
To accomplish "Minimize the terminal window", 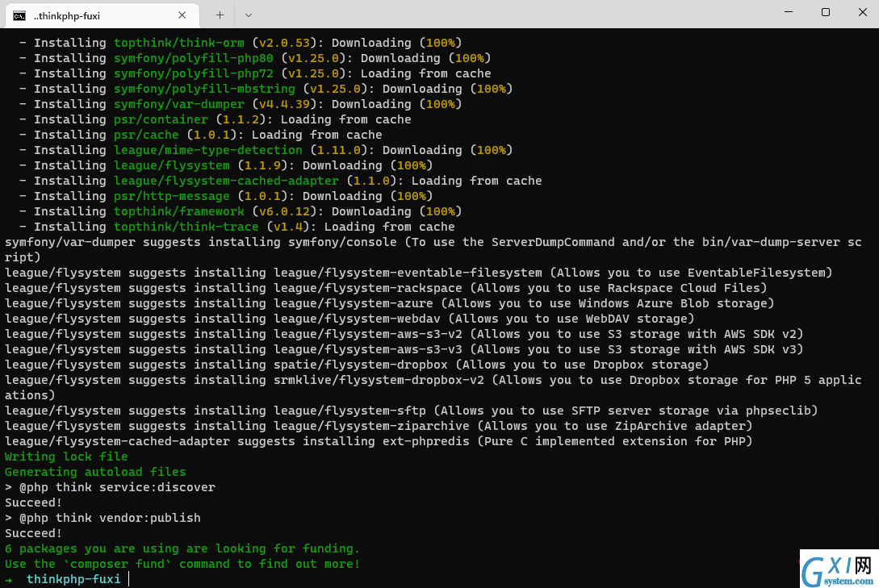I will pos(788,12).
